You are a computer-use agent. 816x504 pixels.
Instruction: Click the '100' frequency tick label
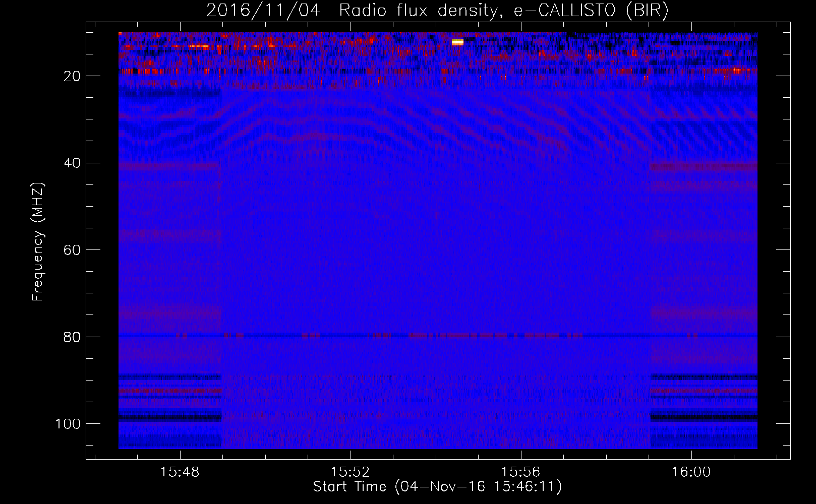pyautogui.click(x=68, y=424)
